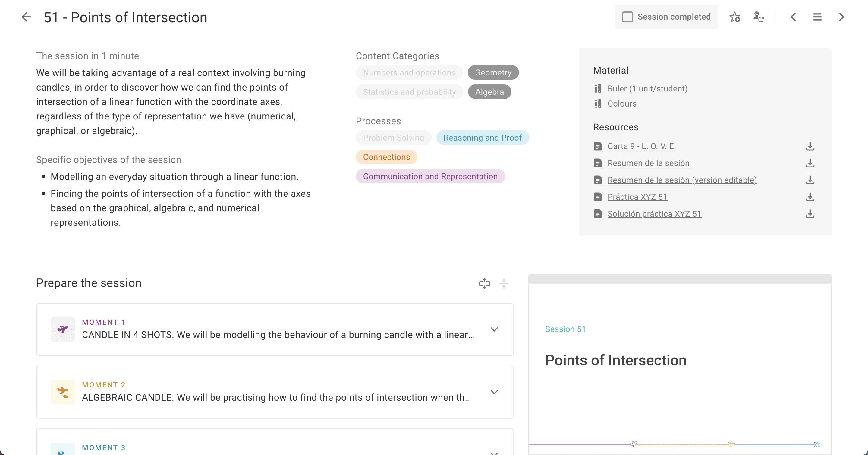868x455 pixels.
Task: Click the star favorite icon in header
Action: [x=734, y=17]
